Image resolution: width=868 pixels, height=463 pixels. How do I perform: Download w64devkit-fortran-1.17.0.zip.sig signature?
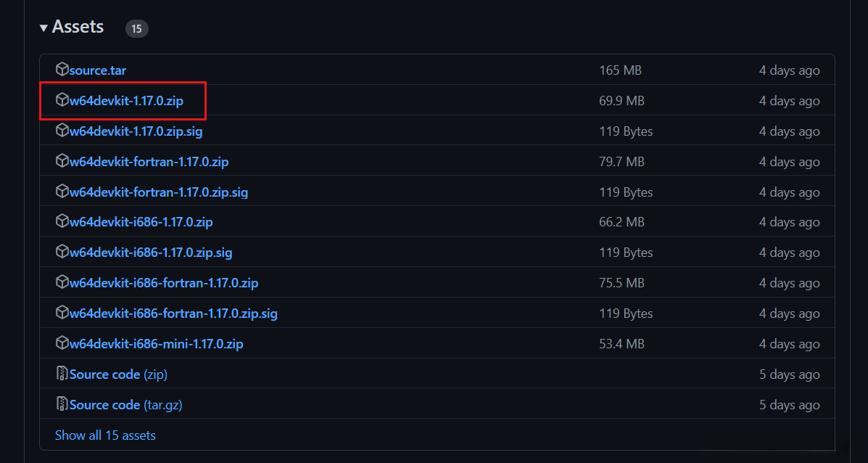coord(159,192)
